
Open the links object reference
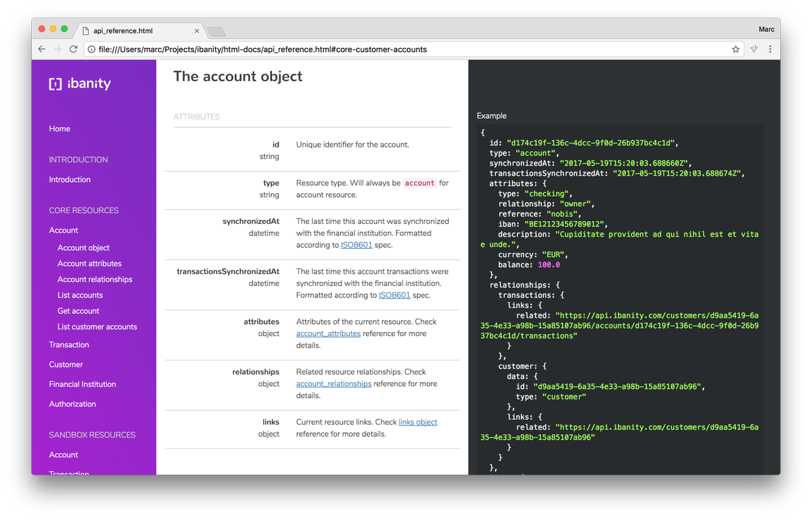418,422
